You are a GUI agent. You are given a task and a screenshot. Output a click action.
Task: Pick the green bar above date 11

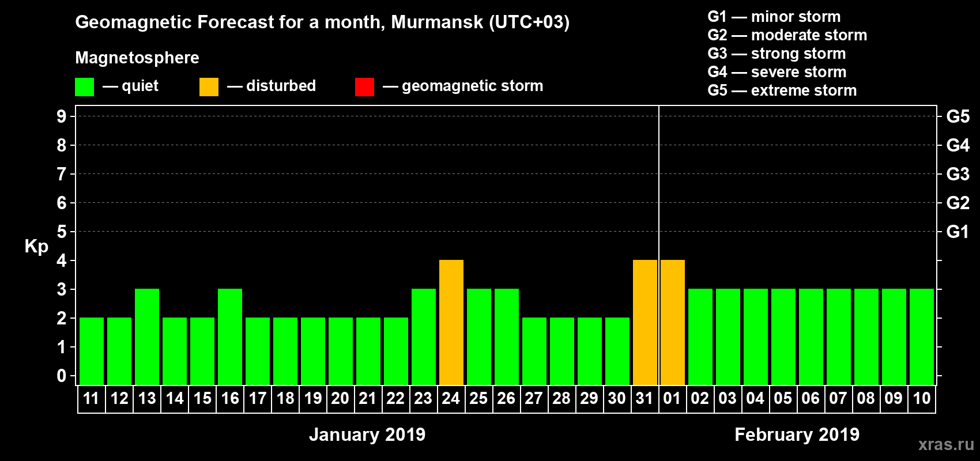pos(92,352)
